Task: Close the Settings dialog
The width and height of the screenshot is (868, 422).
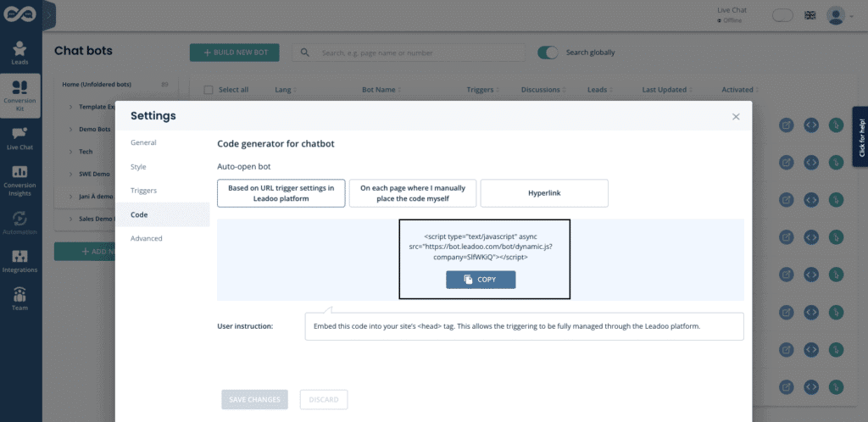Action: pos(736,117)
